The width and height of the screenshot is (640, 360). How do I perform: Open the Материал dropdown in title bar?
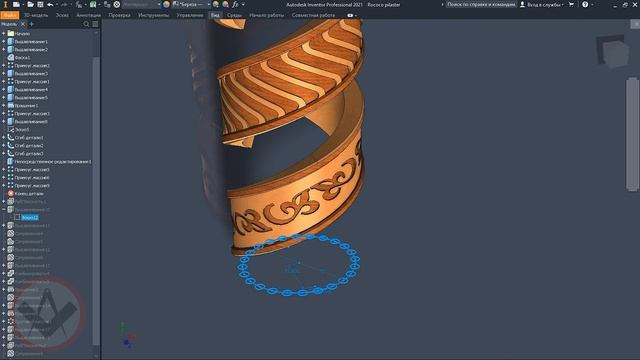point(141,4)
